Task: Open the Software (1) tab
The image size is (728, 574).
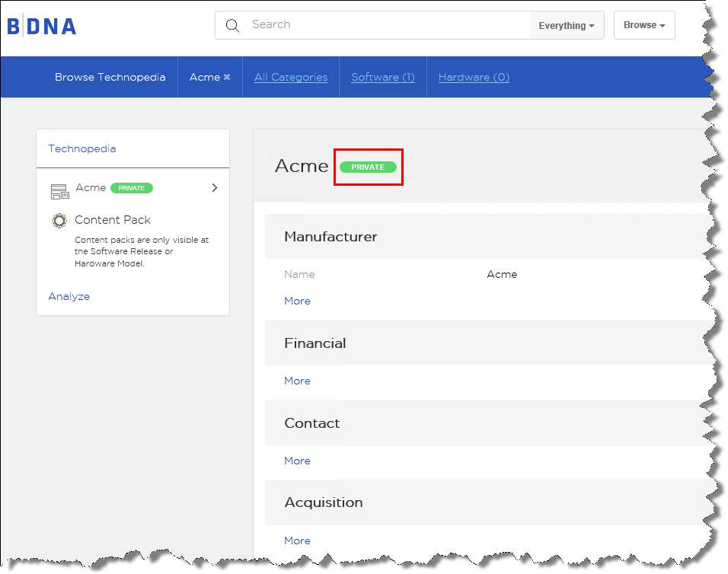Action: (383, 77)
